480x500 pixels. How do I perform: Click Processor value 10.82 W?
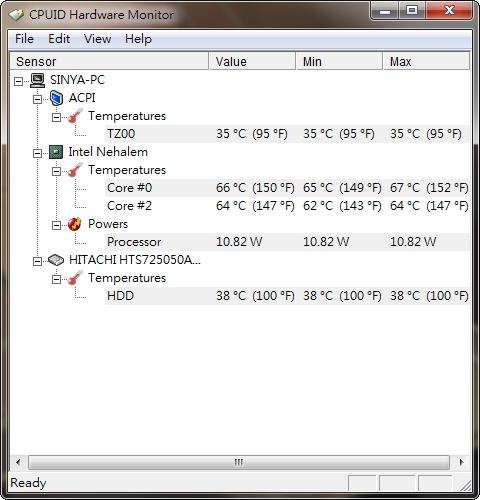[239, 242]
